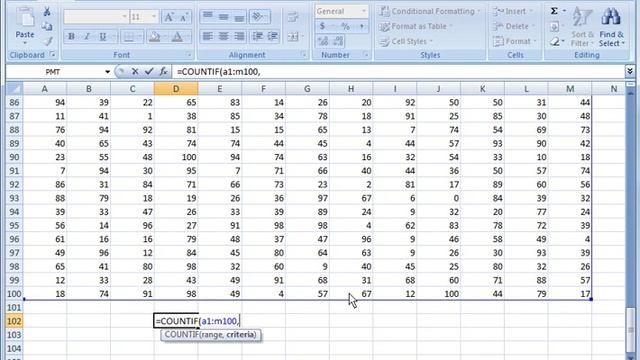
Task: Click the Decrease Decimal icon
Action: click(x=338, y=41)
